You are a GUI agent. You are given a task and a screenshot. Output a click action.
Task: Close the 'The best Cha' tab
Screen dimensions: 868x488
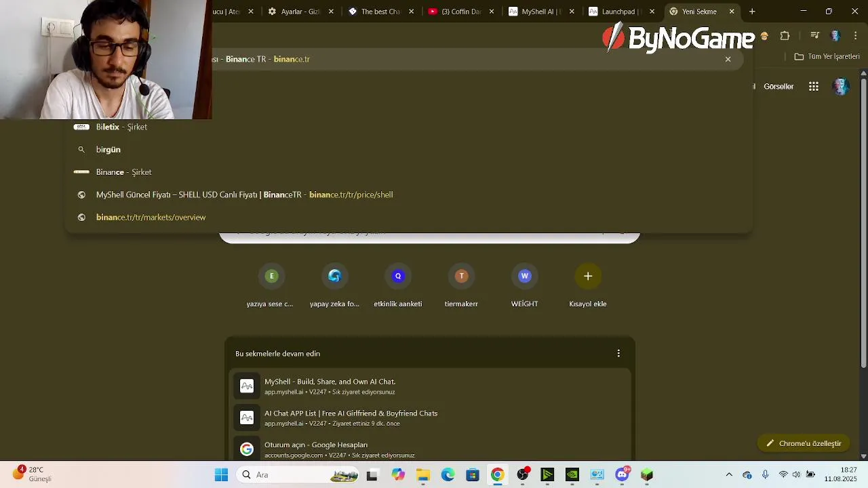(412, 12)
